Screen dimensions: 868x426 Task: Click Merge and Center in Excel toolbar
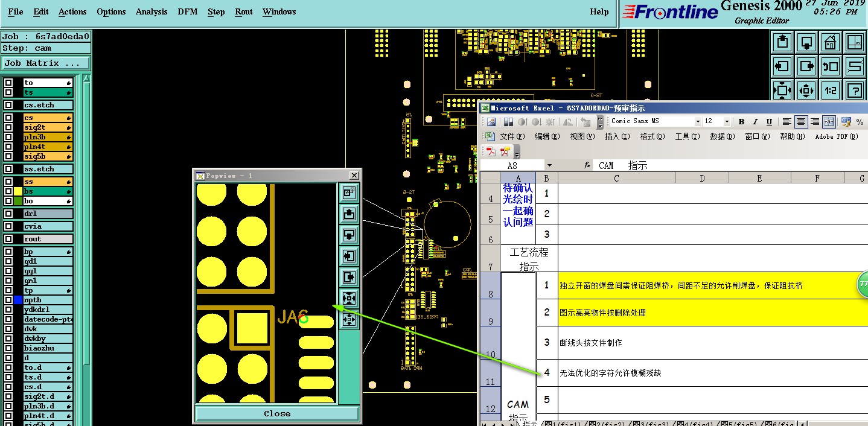[x=829, y=122]
